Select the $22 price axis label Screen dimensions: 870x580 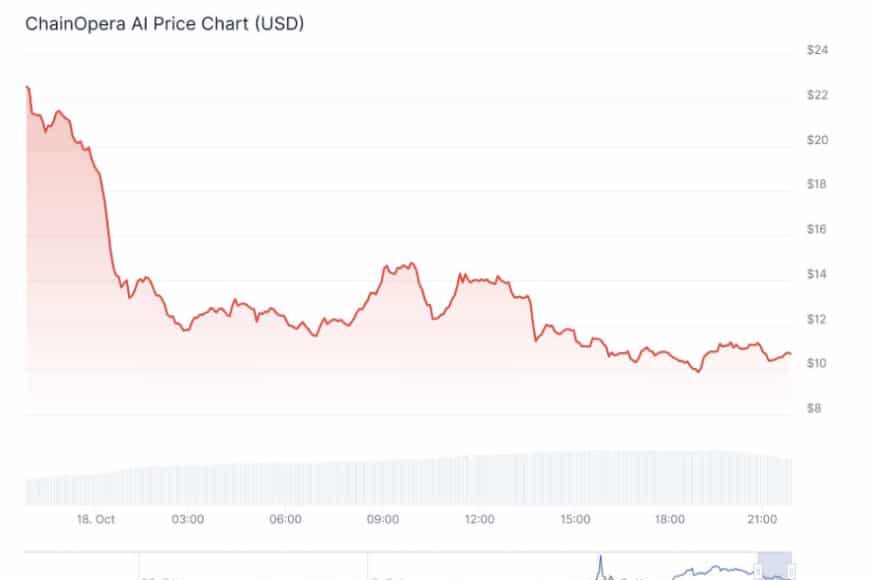[818, 95]
